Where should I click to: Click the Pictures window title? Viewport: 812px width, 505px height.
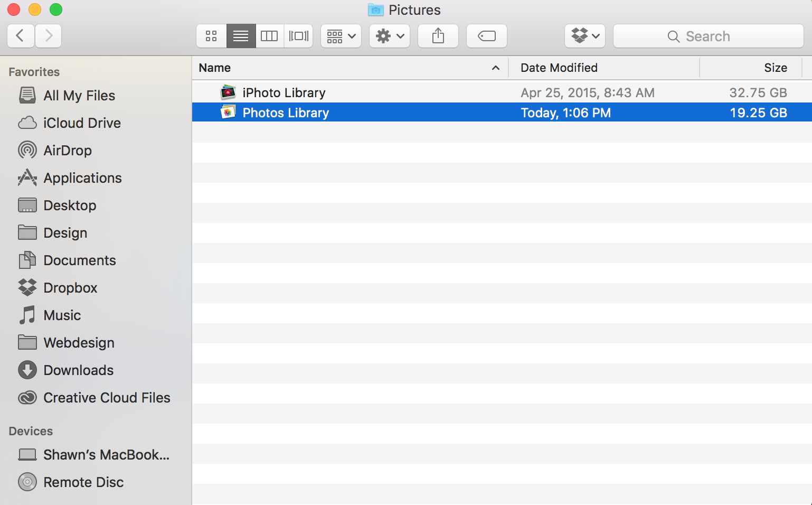pyautogui.click(x=414, y=10)
